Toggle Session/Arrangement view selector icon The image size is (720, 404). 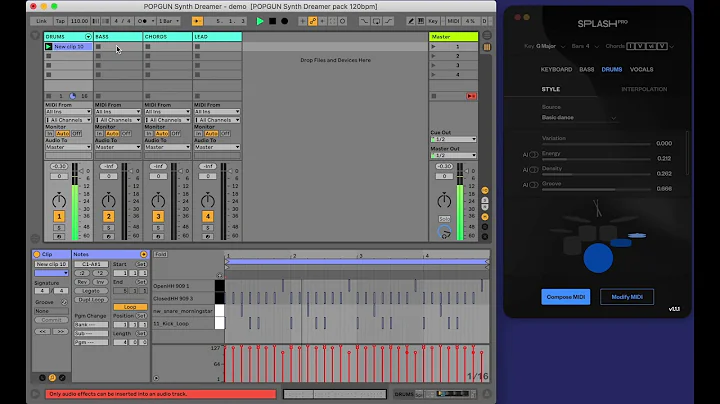[x=487, y=36]
